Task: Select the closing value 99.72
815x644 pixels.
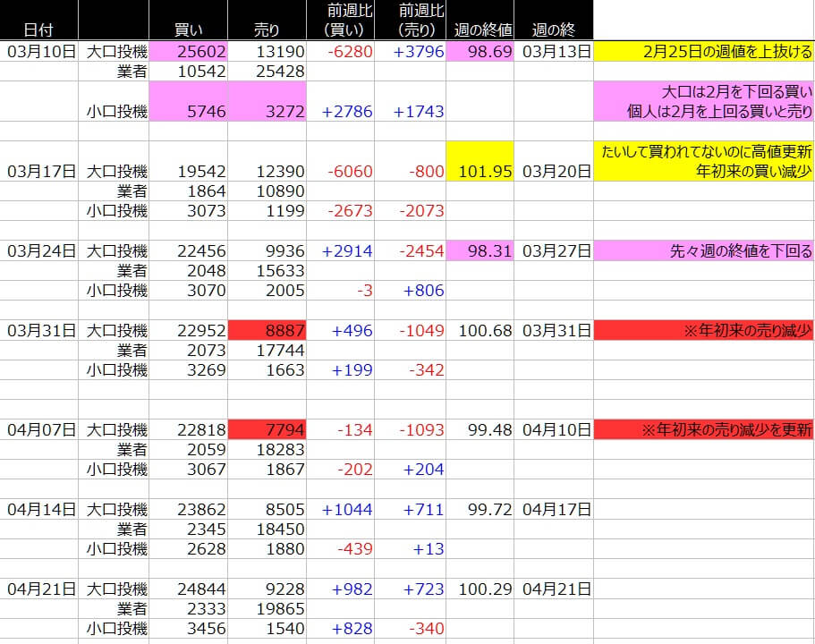Action: (x=480, y=509)
